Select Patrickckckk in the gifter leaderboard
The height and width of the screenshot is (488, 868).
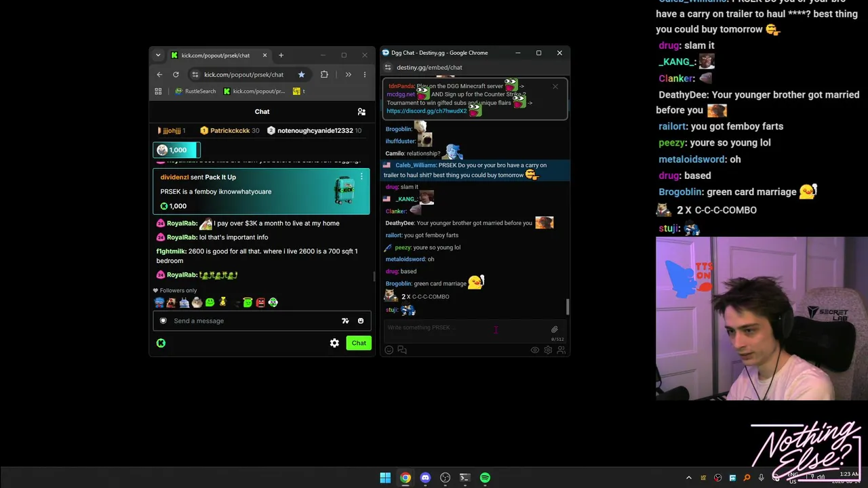click(x=230, y=130)
